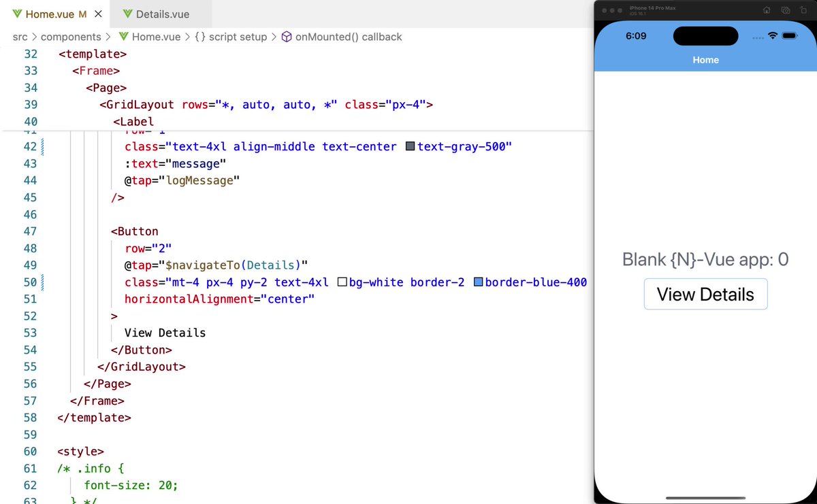Click row="2" attribute on line 48
This screenshot has height=504, width=817.
click(148, 248)
